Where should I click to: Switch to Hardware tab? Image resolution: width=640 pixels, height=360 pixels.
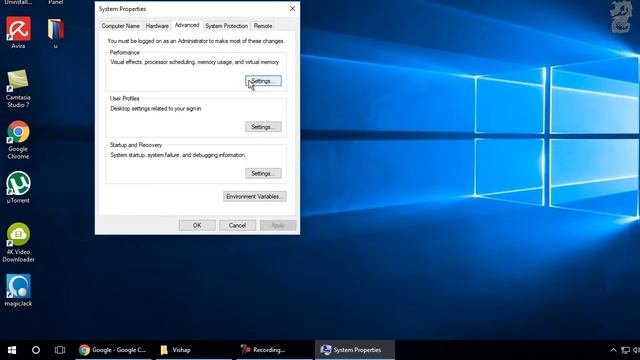[x=157, y=26]
